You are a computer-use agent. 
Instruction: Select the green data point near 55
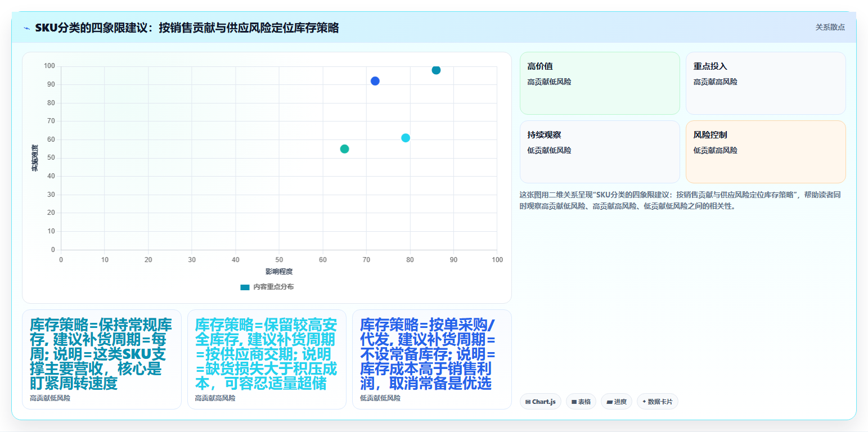[345, 149]
